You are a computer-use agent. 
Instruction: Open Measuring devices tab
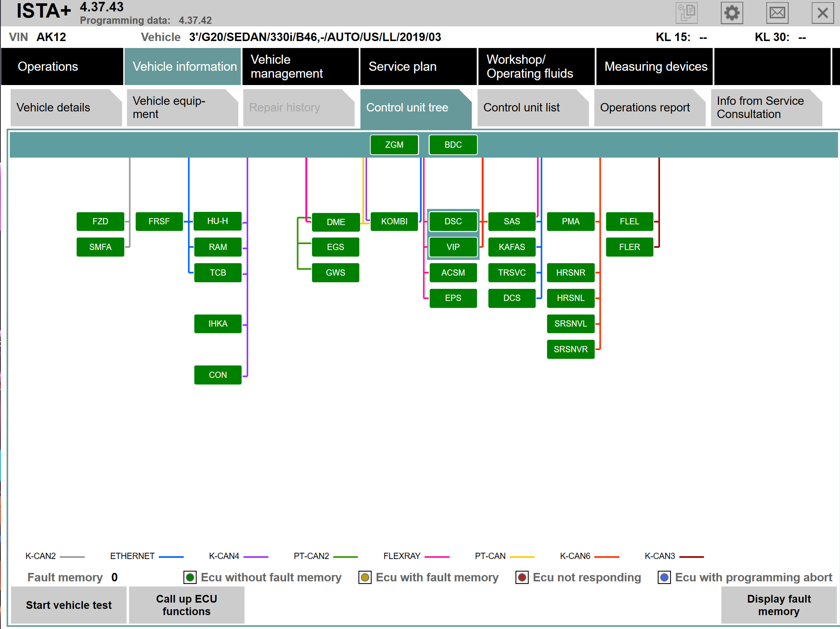654,66
